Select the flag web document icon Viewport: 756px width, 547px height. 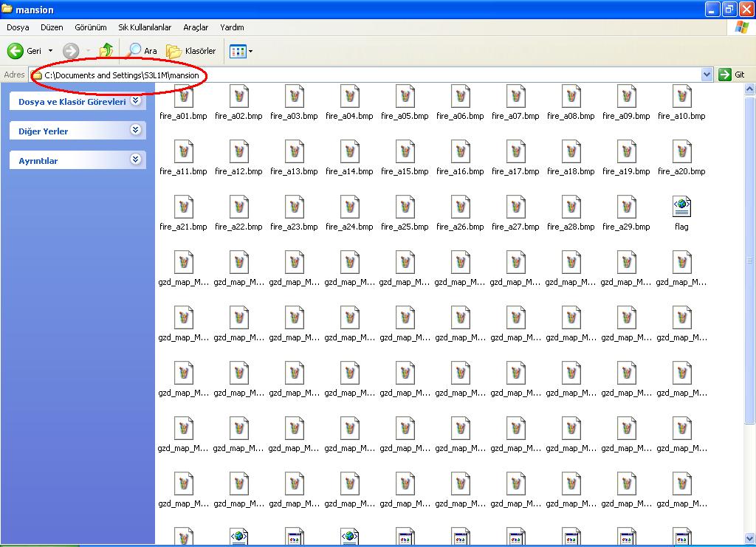[681, 207]
